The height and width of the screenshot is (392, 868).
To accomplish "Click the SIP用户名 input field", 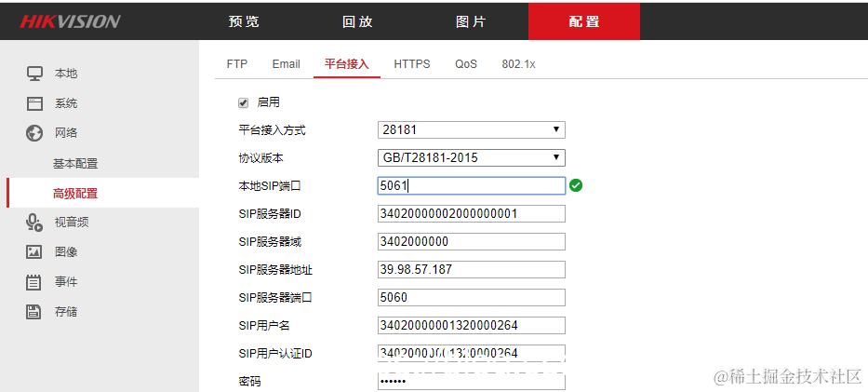I will coord(471,325).
